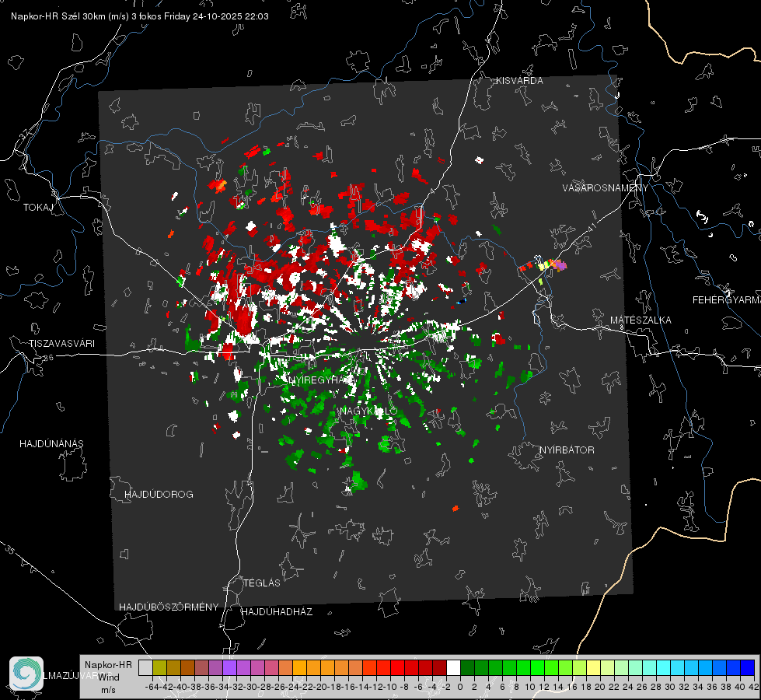The image size is (761, 700).
Task: Click the HAJDÚBÖSZÖRMÉNY town label
Action: pos(169,607)
